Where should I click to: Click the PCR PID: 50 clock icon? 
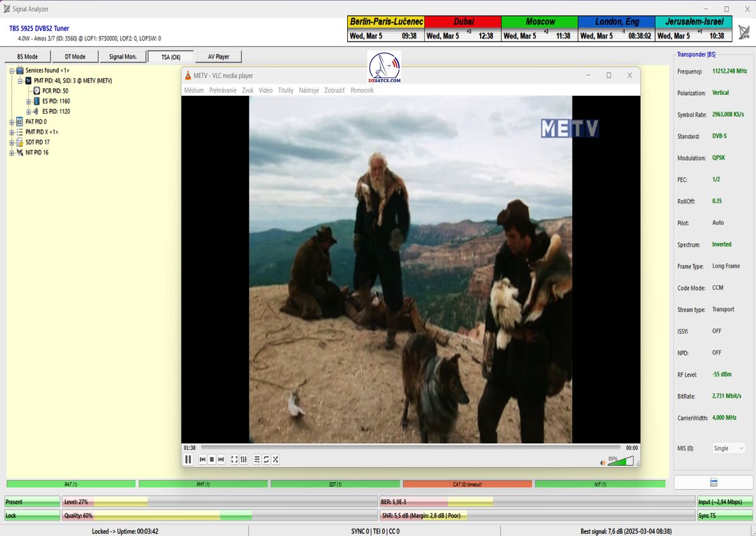36,90
